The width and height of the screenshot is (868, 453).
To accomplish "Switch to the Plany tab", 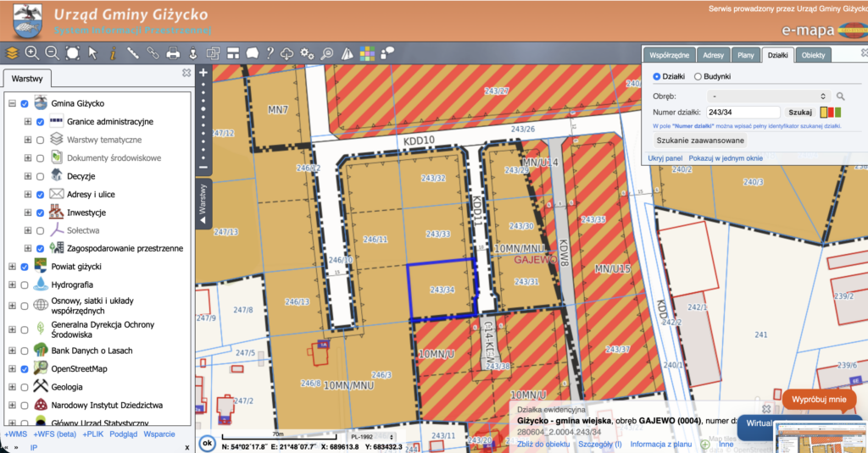I will coord(746,55).
